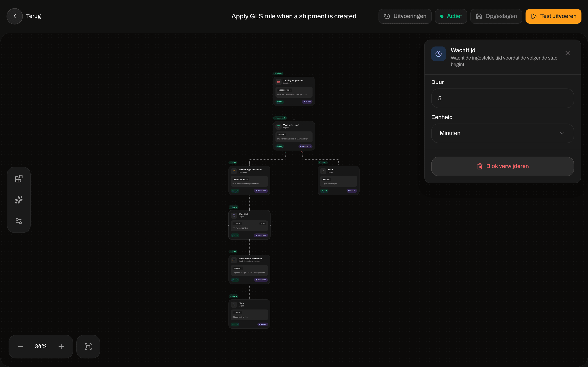
Task: Click the back arrow next to Terug
Action: point(14,16)
